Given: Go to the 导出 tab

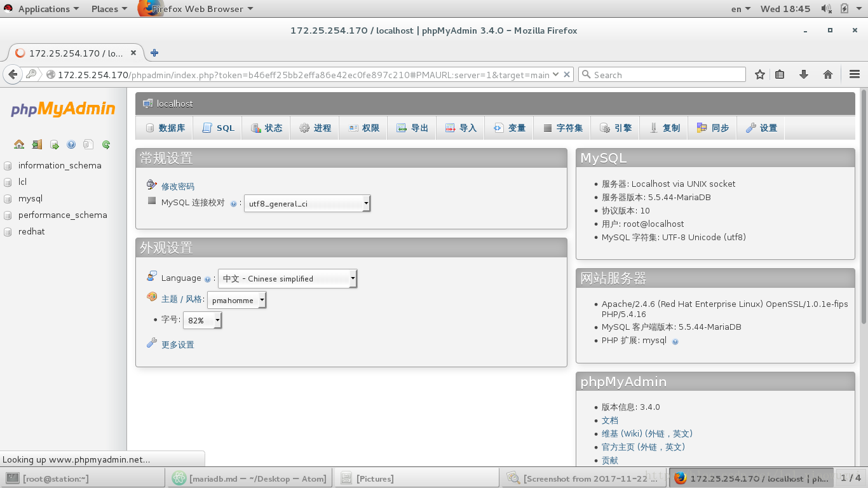Looking at the screenshot, I should tap(412, 128).
